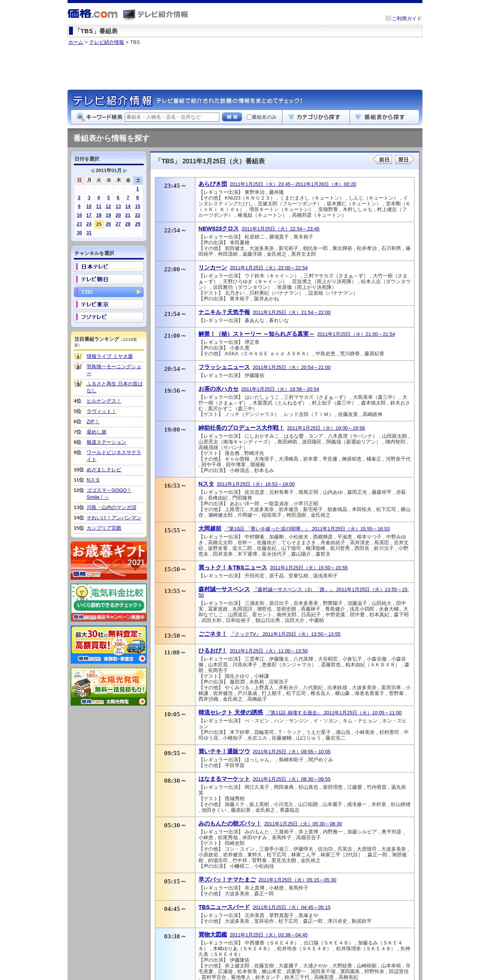
Task: Open 森村誠一サスペンス program link
Action: tap(224, 589)
